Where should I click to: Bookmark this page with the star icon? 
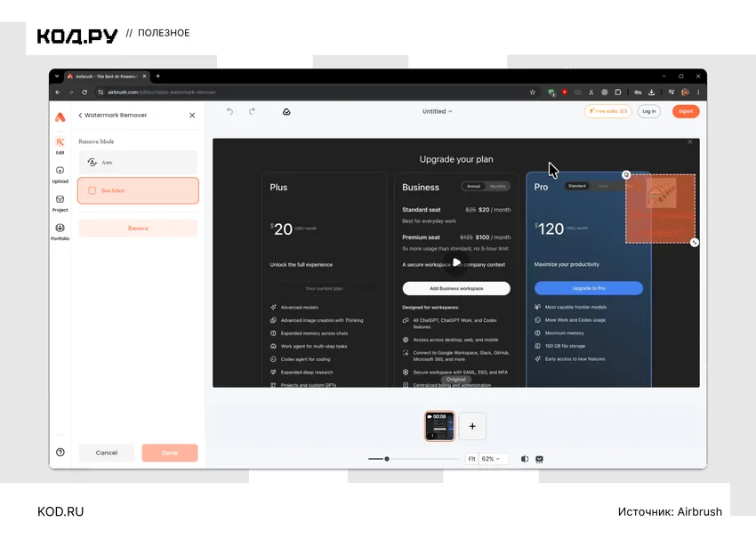point(533,92)
